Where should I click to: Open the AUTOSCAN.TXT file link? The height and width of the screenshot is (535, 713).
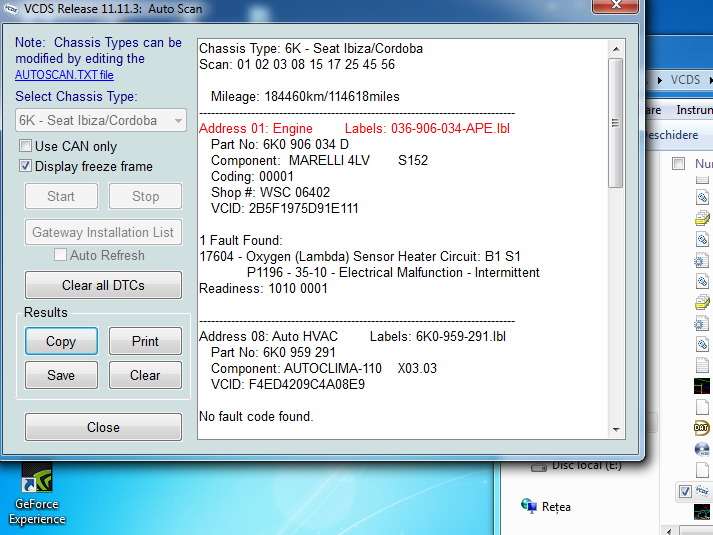point(64,75)
